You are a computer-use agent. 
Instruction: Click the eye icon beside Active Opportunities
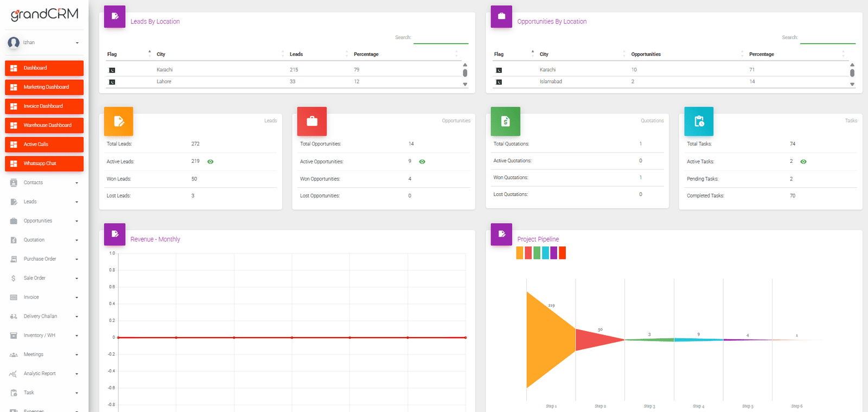tap(422, 162)
